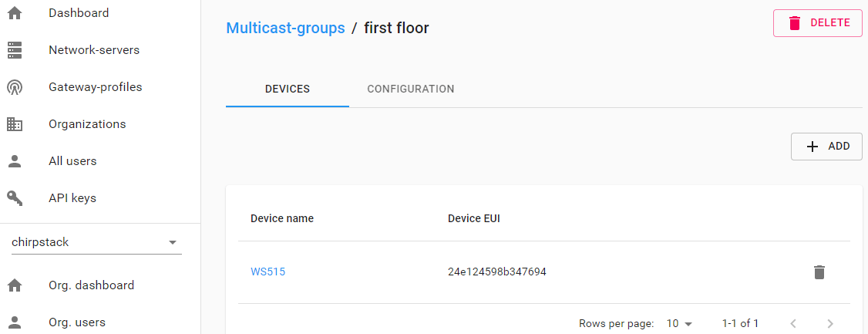
Task: Switch to the CONFIGURATION tab
Action: 411,89
